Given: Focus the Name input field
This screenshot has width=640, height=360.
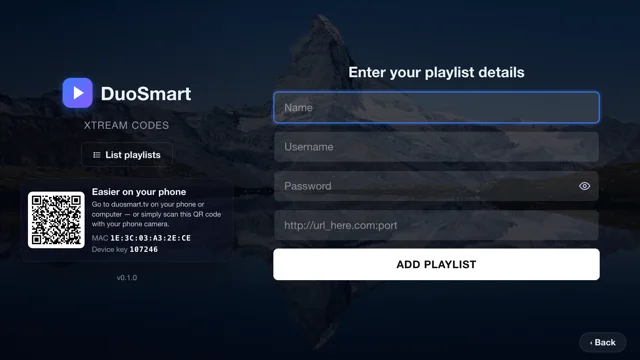Looking at the screenshot, I should click(x=436, y=107).
